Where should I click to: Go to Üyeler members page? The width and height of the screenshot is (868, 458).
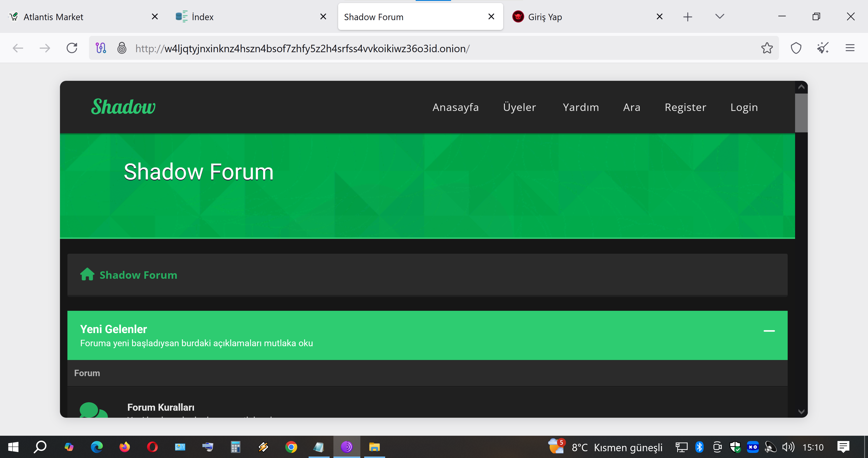519,107
